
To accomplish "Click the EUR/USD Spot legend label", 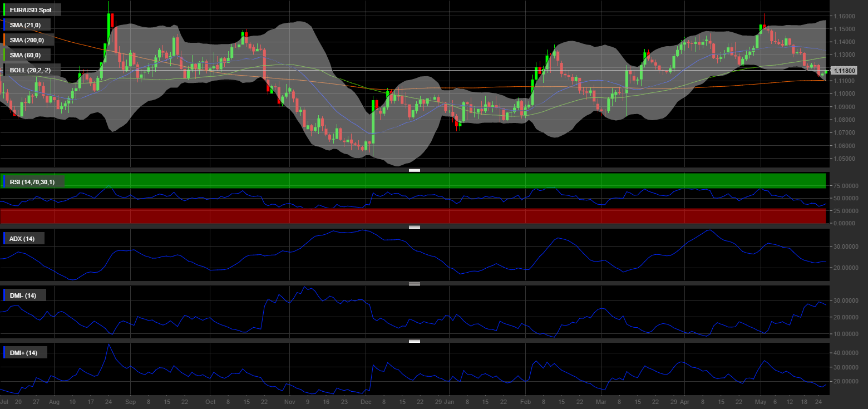I will 32,9.
